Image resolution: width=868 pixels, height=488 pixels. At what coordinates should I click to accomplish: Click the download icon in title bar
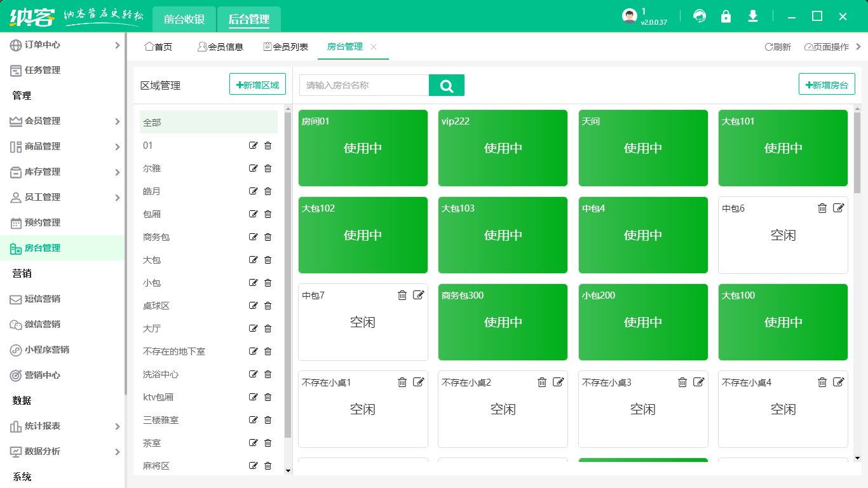click(x=753, y=17)
